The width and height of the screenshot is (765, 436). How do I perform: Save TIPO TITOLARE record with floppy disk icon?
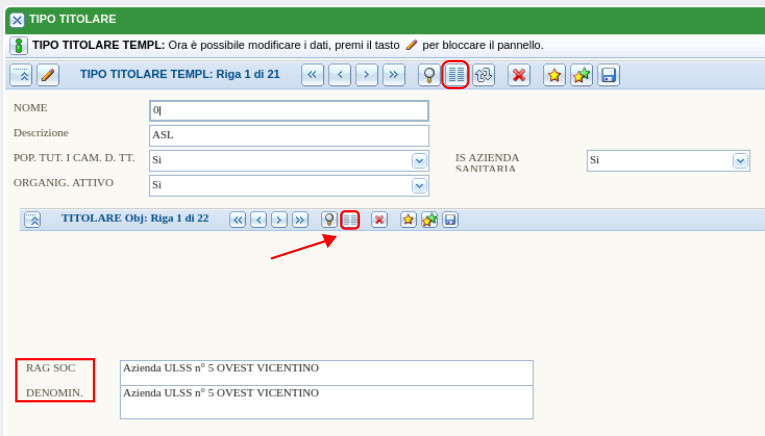pyautogui.click(x=608, y=75)
